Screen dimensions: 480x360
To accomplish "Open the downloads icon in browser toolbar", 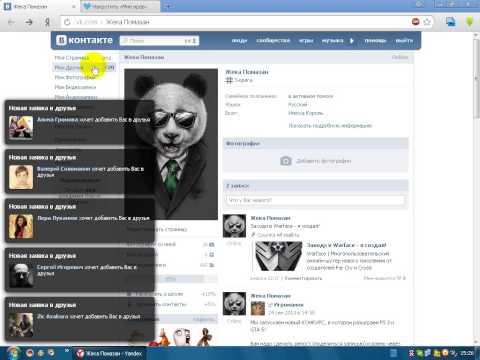I will click(450, 22).
